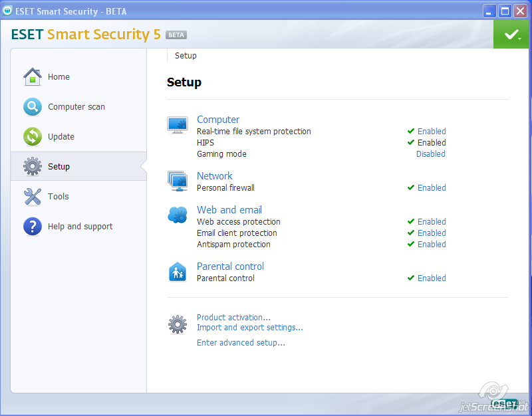Click the Setup breadcrumb text
The height and width of the screenshot is (416, 532).
pyautogui.click(x=186, y=56)
